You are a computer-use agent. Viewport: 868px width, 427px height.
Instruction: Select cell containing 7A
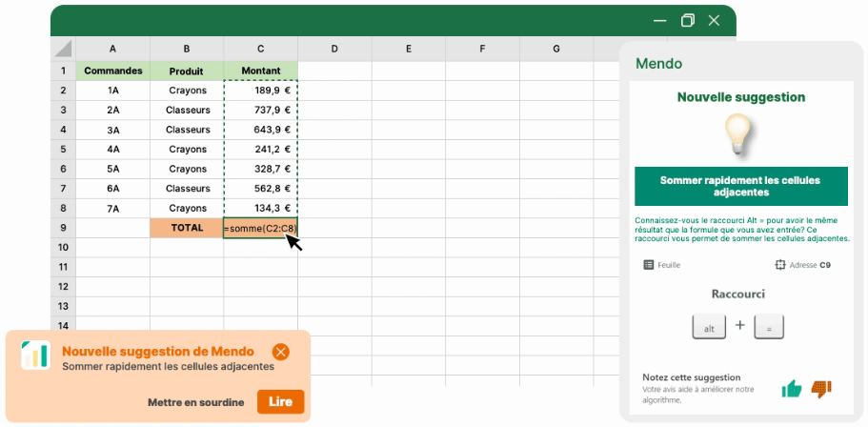coord(113,208)
